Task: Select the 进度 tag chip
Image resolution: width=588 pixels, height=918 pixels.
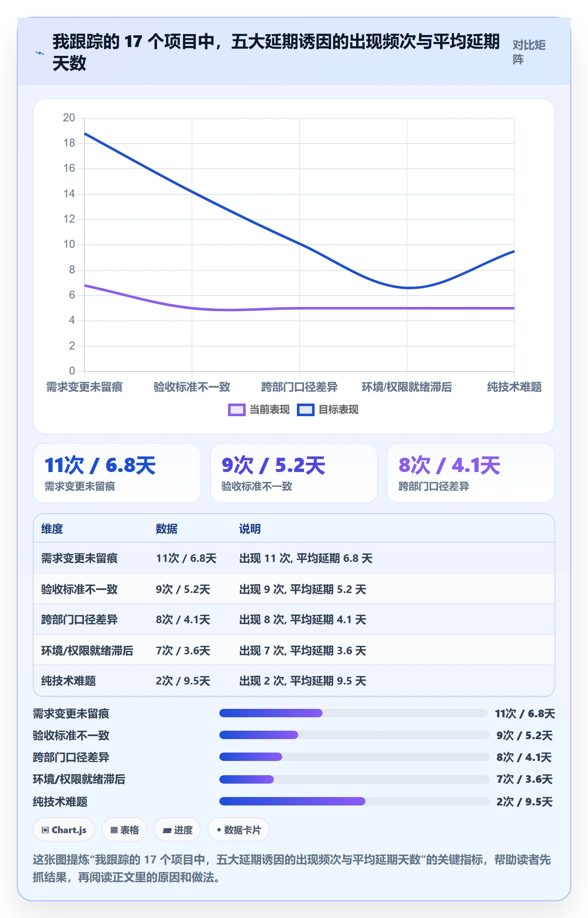Action: (x=177, y=830)
